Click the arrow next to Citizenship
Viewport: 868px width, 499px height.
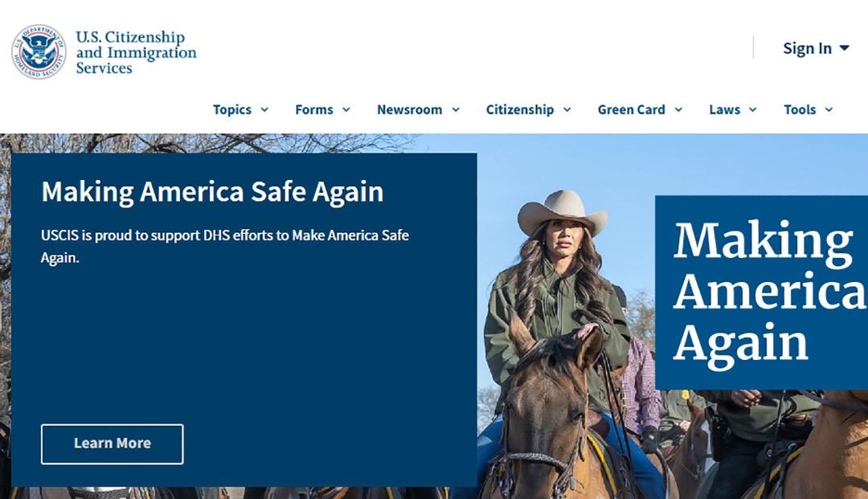click(567, 109)
